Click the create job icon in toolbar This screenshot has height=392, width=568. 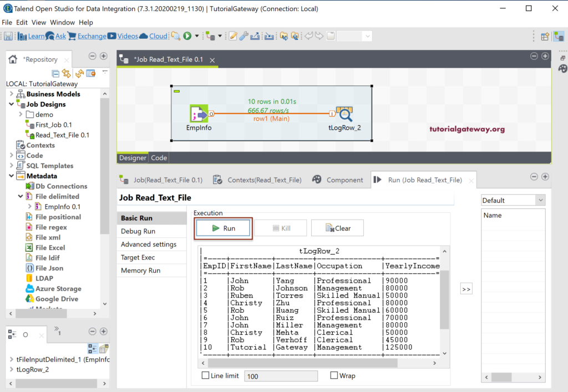pyautogui.click(x=210, y=36)
